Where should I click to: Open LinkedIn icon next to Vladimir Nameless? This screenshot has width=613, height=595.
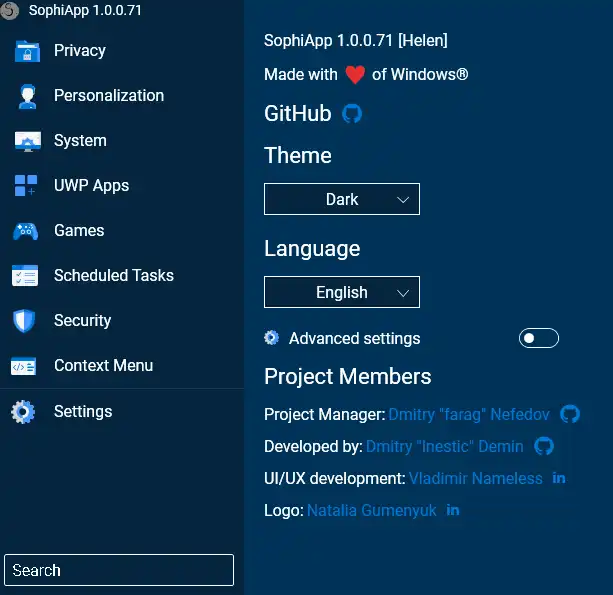pyautogui.click(x=559, y=478)
